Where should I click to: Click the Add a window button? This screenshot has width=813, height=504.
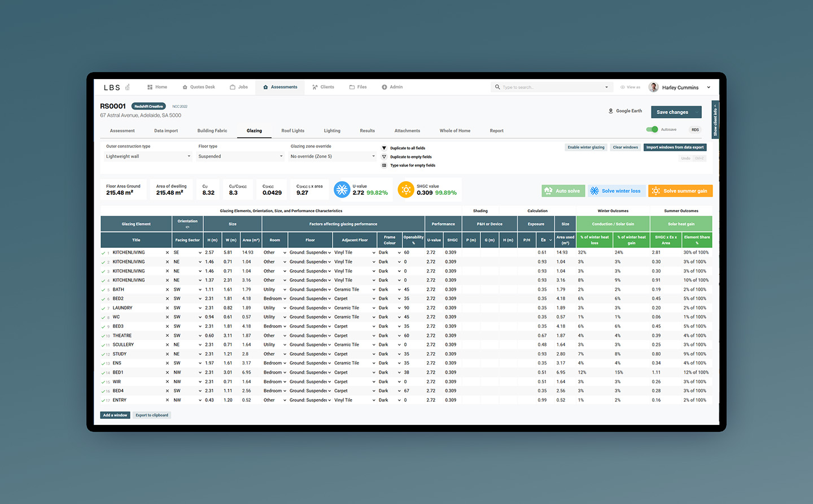(x=115, y=415)
